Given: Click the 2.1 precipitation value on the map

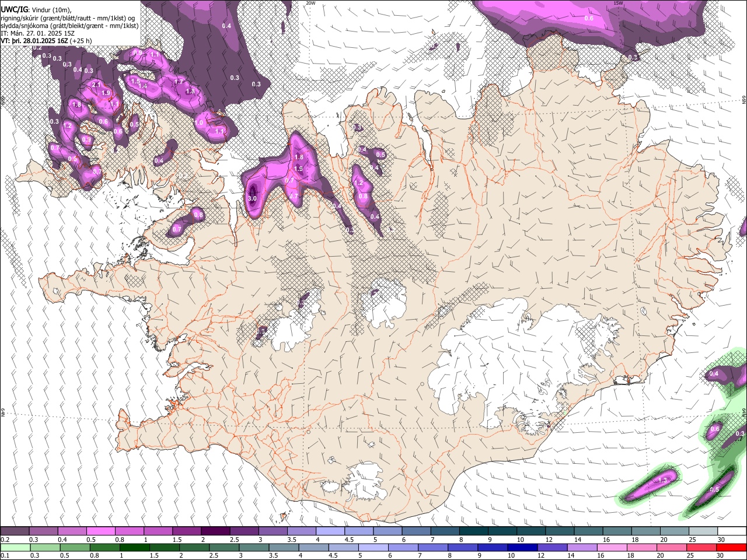Looking at the screenshot, I should coord(97,85).
